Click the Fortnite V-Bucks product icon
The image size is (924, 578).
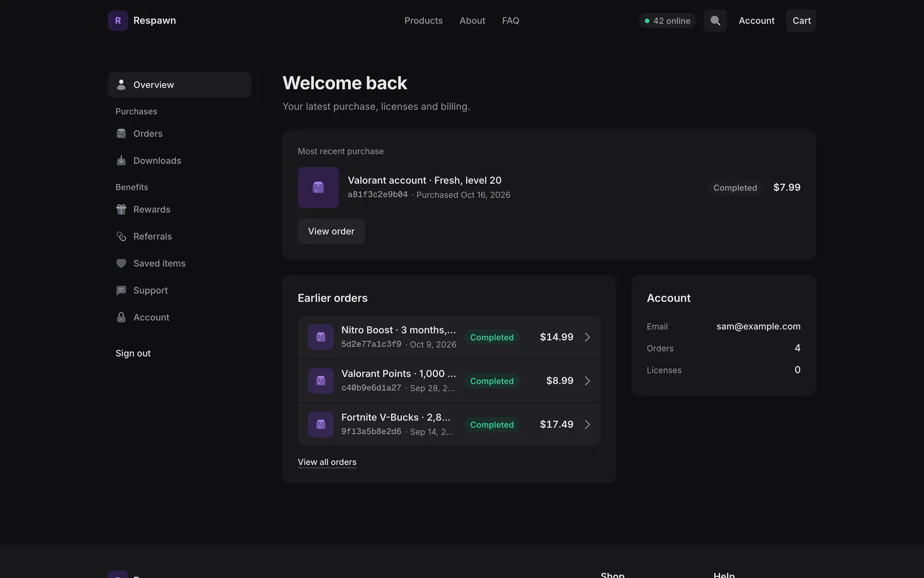click(321, 424)
